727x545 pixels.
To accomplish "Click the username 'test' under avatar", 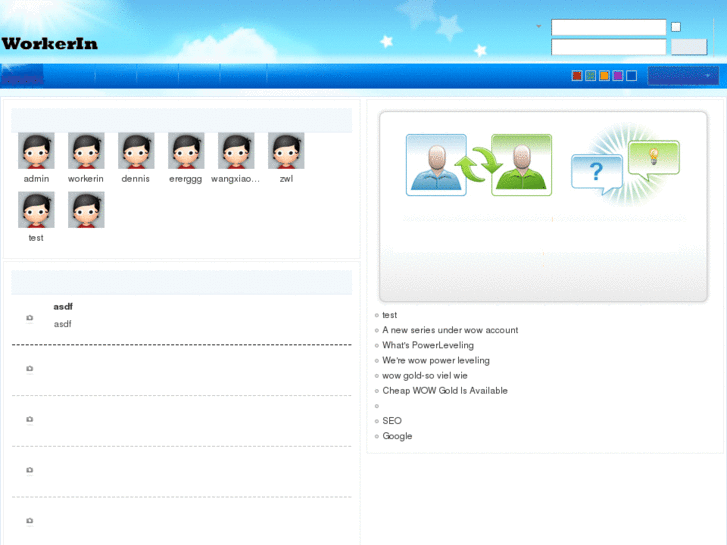I will [x=36, y=238].
